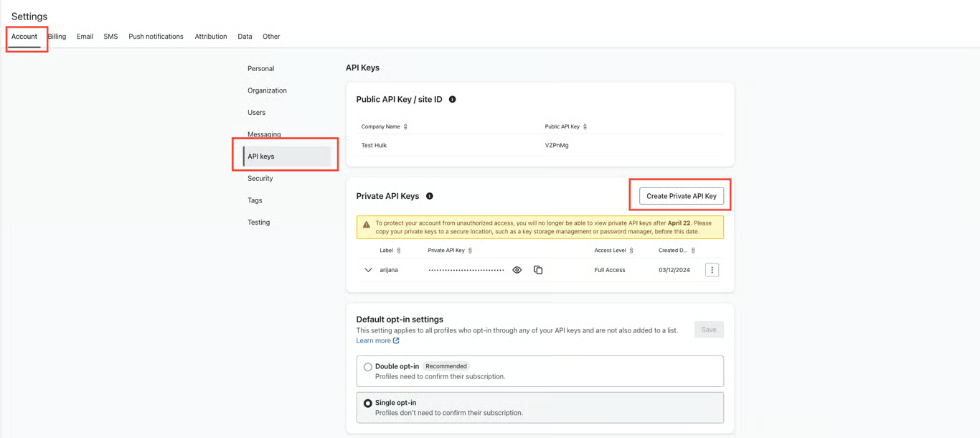Open Personal in the account sidebar

261,69
